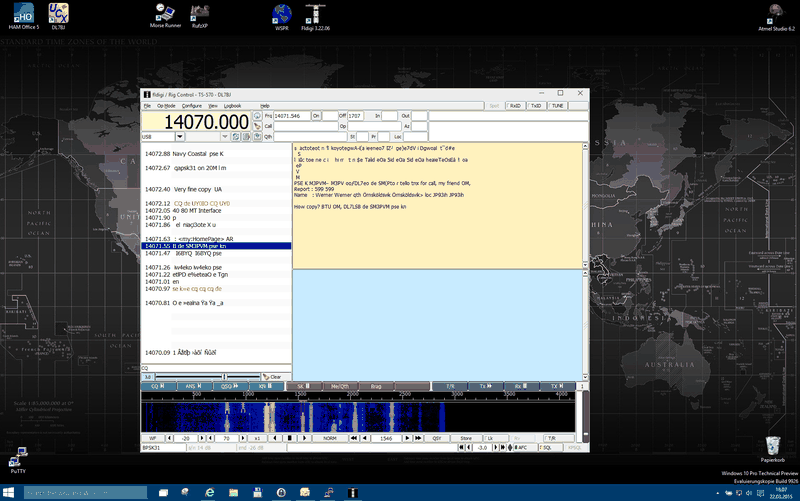Click the QSY button
The height and width of the screenshot is (501, 800).
coord(437,438)
